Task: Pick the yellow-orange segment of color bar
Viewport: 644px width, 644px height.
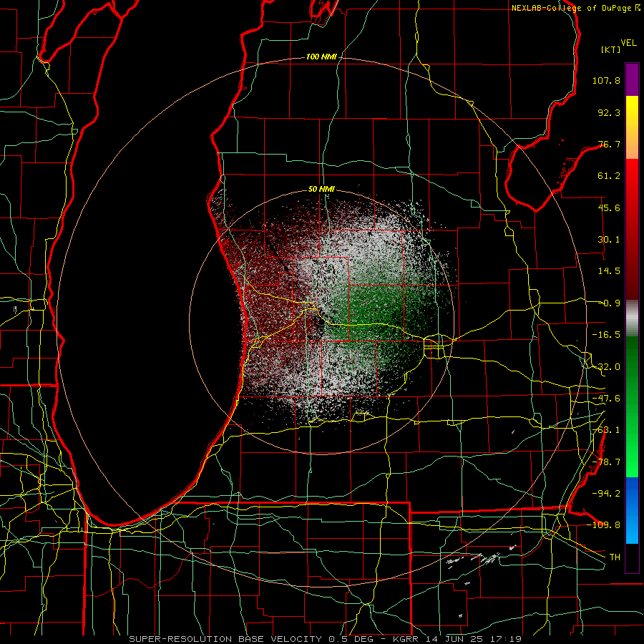Action: click(632, 127)
